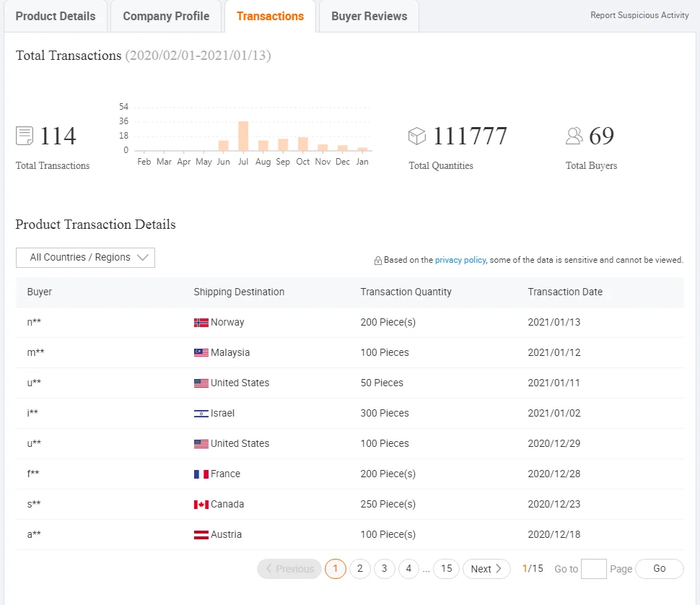This screenshot has height=605, width=700.
Task: Click the France flag icon
Action: pos(201,474)
